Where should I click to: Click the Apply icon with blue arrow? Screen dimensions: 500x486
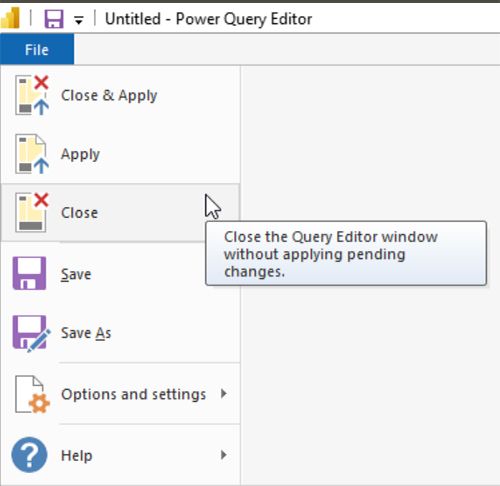(x=32, y=154)
